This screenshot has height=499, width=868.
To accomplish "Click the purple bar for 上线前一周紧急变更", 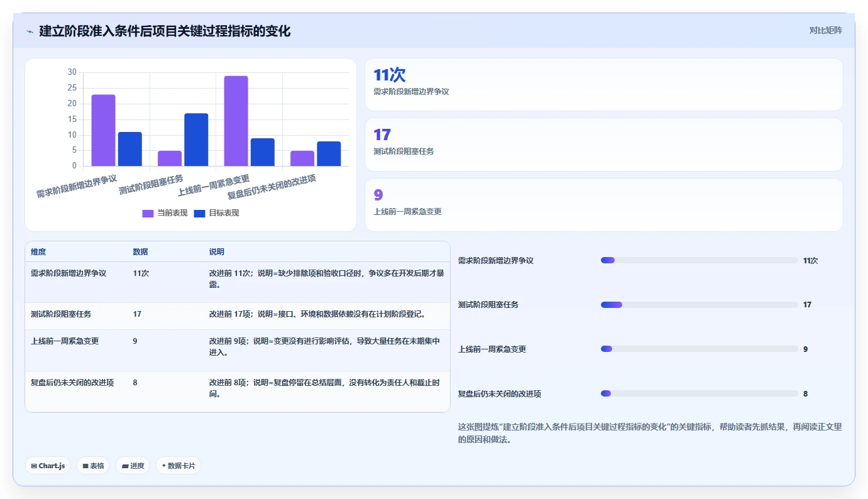I will click(x=236, y=121).
